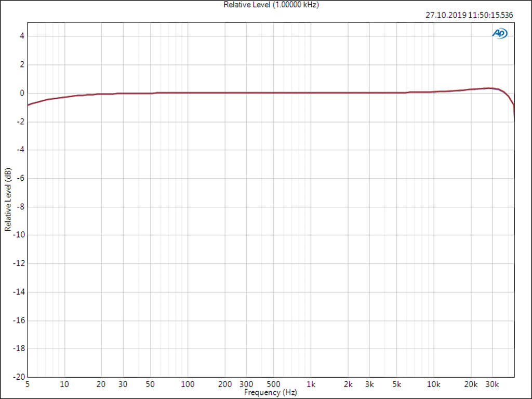The width and height of the screenshot is (532, 399).
Task: Click the trace start at 5 Hz
Action: [x=28, y=105]
